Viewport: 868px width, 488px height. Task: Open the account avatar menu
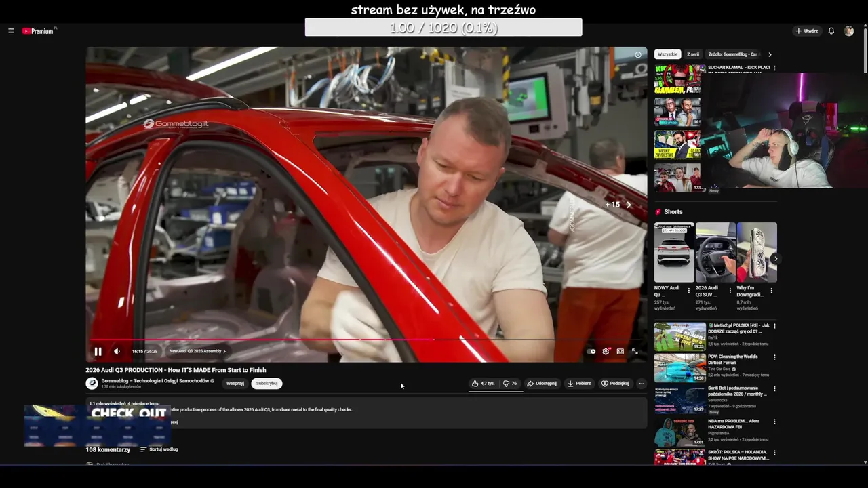coord(848,31)
